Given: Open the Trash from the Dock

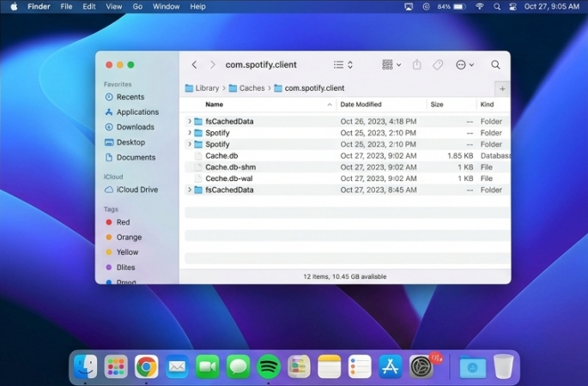Looking at the screenshot, I should (x=503, y=366).
